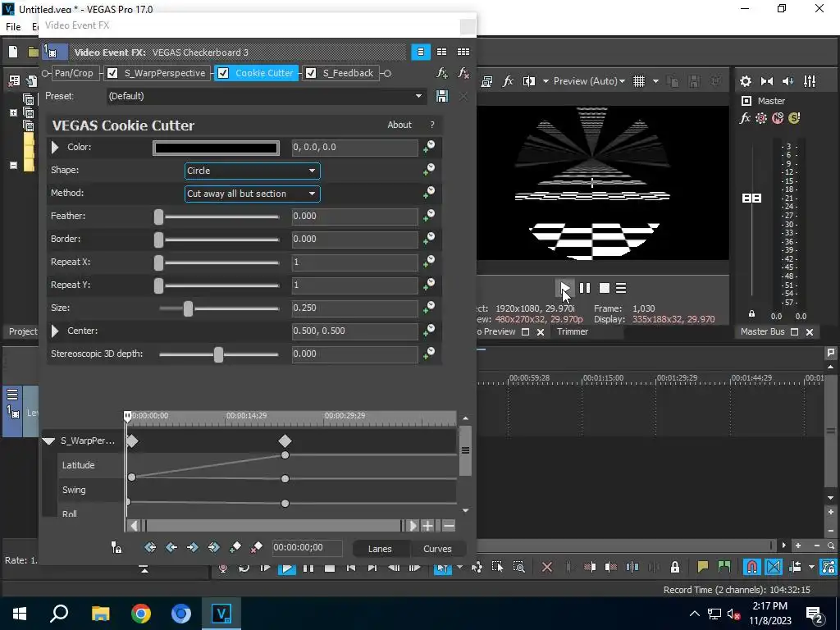Toggle the Auto Crossfades icon in bottom toolbar
The image size is (840, 630).
coord(774,567)
